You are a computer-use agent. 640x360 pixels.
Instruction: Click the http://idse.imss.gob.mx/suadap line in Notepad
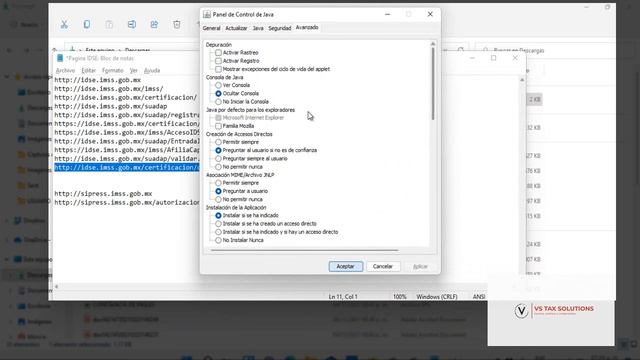pyautogui.click(x=111, y=106)
